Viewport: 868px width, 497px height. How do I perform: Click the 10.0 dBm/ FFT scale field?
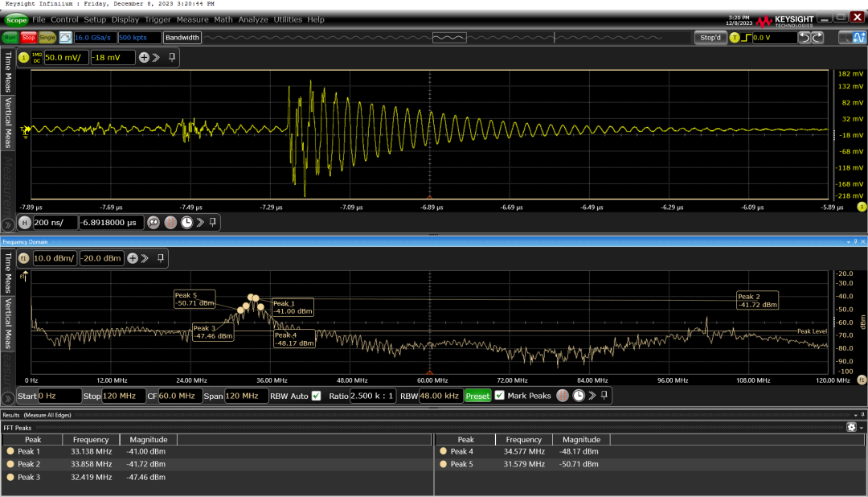pyautogui.click(x=55, y=258)
